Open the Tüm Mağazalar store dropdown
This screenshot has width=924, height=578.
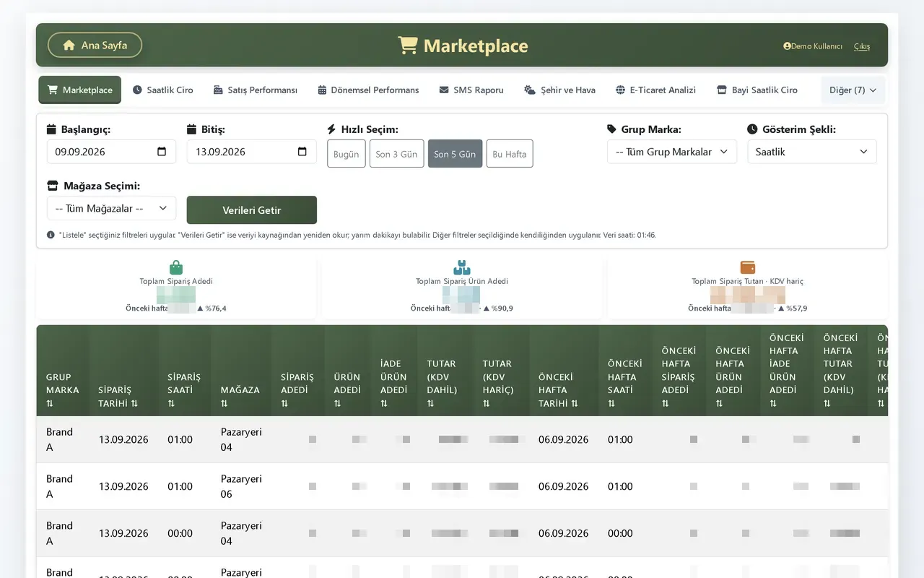111,208
